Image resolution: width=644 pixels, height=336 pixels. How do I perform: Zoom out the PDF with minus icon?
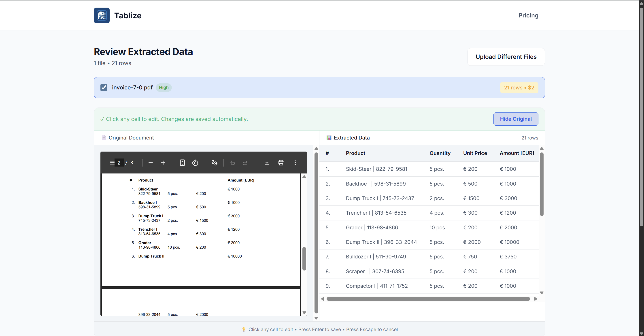(151, 163)
